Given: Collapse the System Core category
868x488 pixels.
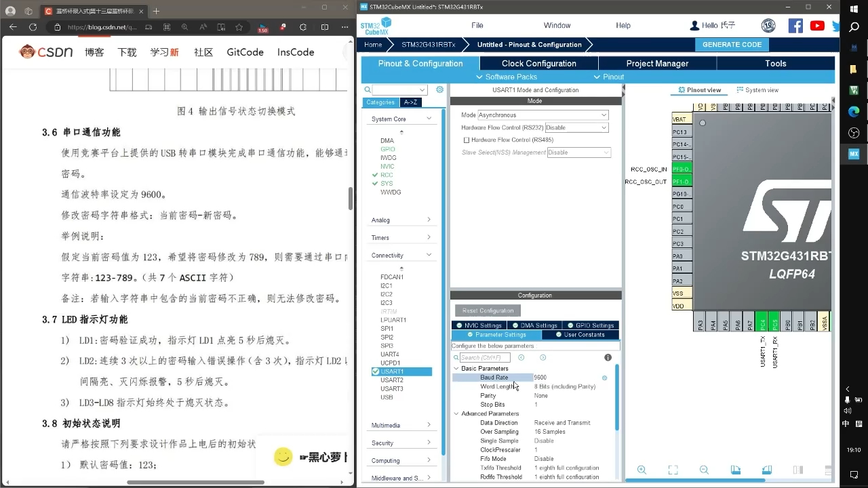Looking at the screenshot, I should click(x=429, y=119).
